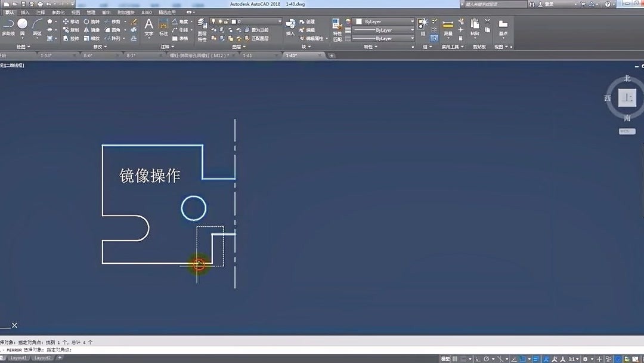Select the 圆 (Circle) drawing tool

click(x=22, y=24)
